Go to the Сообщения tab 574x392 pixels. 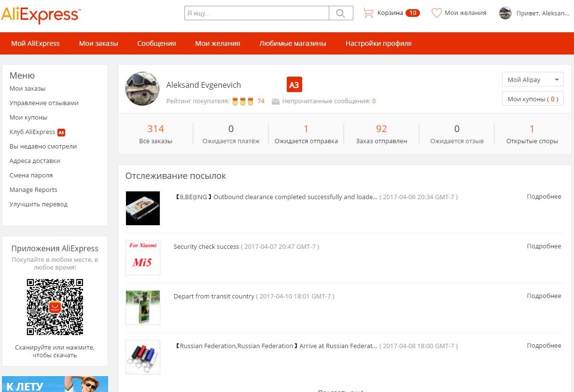coord(157,43)
